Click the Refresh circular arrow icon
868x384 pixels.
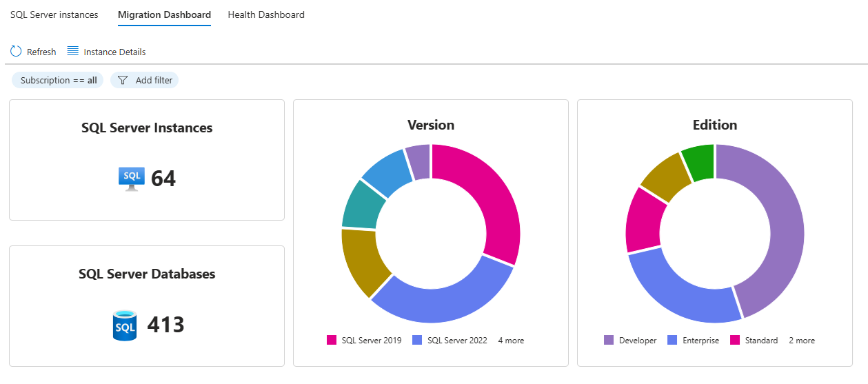[17, 52]
